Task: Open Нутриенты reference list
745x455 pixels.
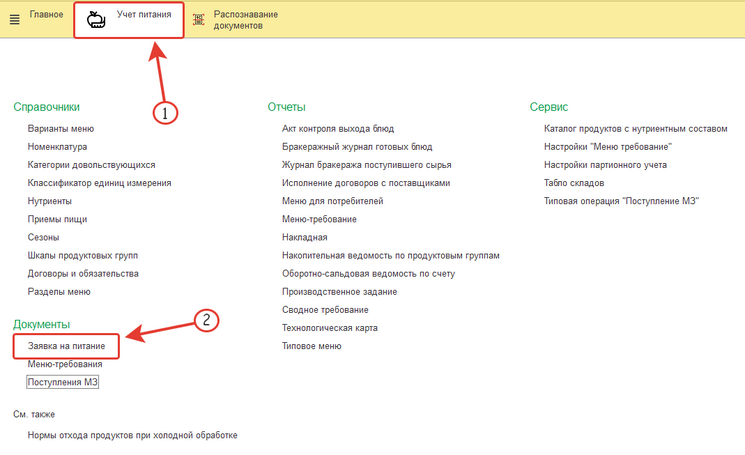Action: 50,201
